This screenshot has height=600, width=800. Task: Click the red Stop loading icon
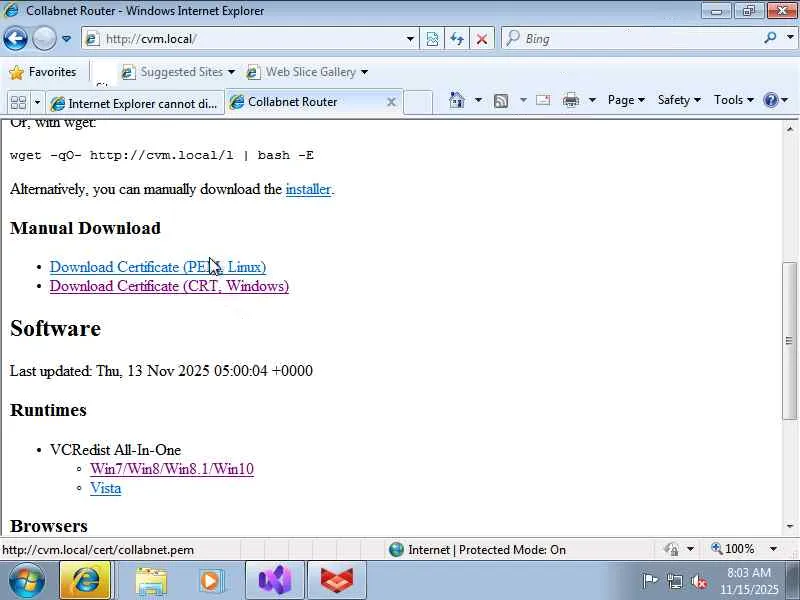tap(481, 39)
